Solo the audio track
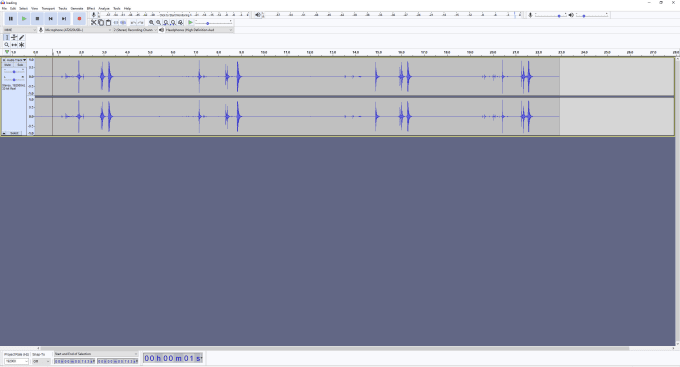This screenshot has width=680, height=367. tap(20, 65)
